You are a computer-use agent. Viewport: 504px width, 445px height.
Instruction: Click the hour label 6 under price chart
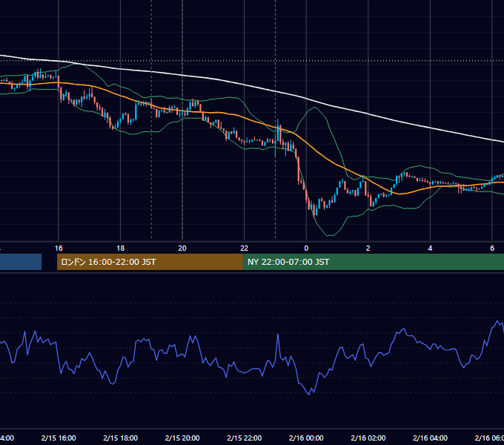[x=492, y=248]
